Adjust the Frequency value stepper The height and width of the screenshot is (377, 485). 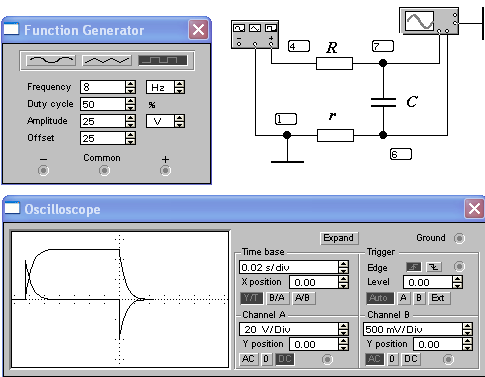tap(131, 87)
